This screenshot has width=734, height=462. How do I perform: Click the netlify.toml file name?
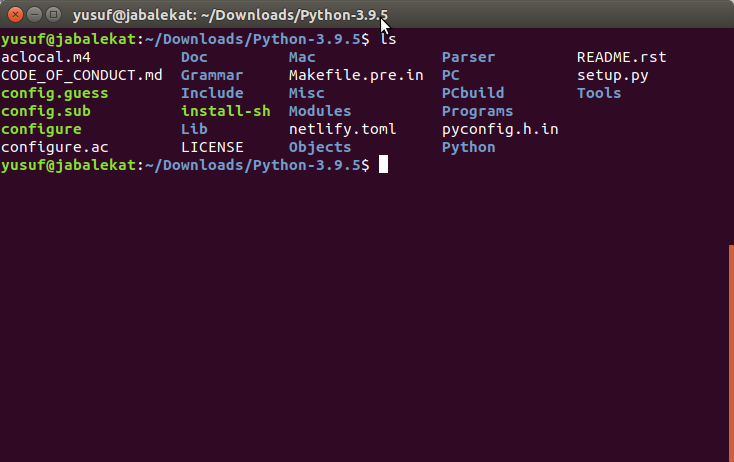[343, 129]
